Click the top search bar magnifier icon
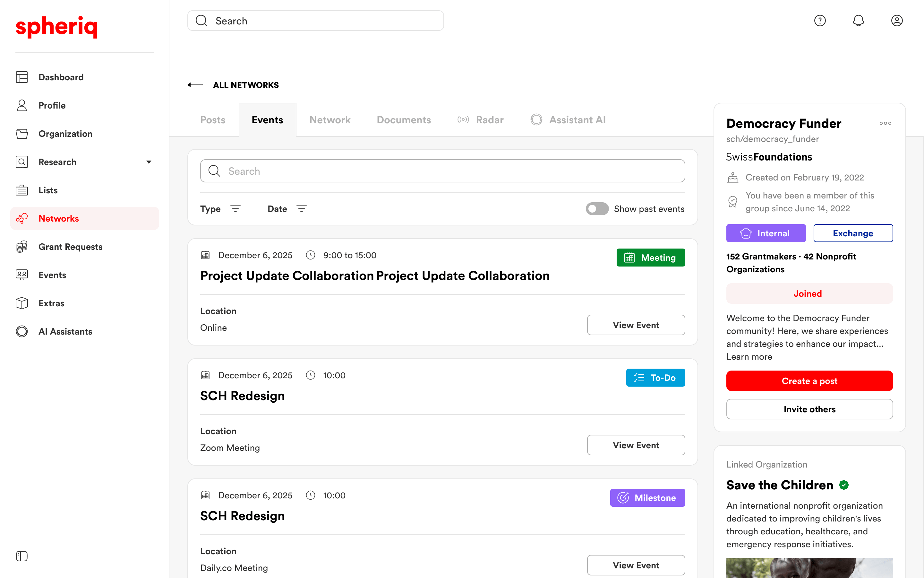The width and height of the screenshot is (924, 578). 201,21
